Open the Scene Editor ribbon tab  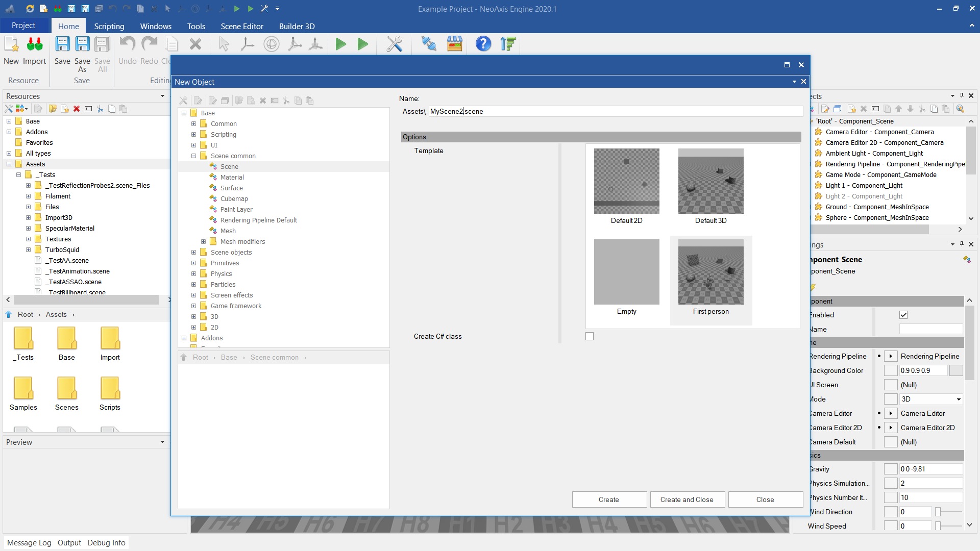tap(242, 26)
